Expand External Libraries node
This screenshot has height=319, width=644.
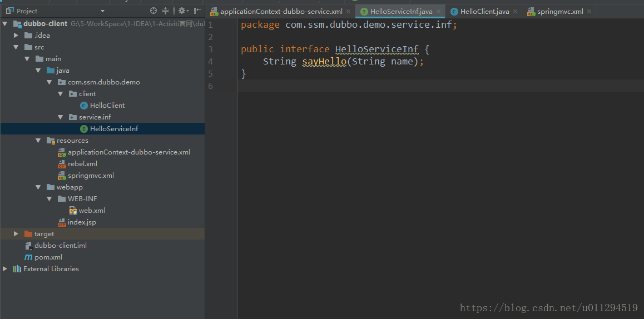point(5,269)
